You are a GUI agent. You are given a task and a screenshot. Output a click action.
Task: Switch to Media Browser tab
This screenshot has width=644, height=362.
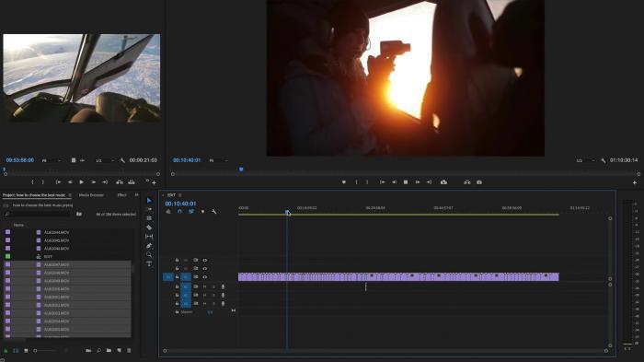(x=91, y=195)
